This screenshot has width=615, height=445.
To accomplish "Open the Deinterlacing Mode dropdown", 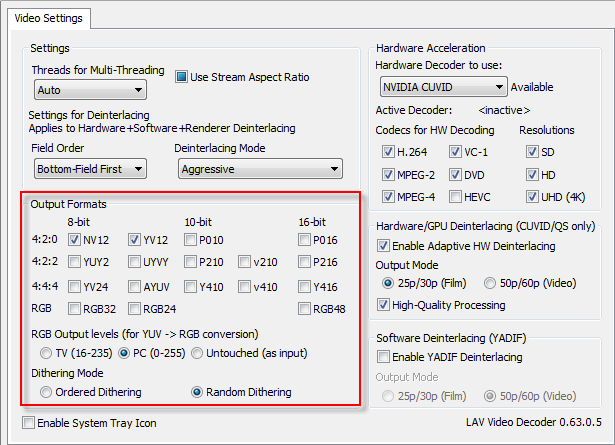I will [x=260, y=169].
